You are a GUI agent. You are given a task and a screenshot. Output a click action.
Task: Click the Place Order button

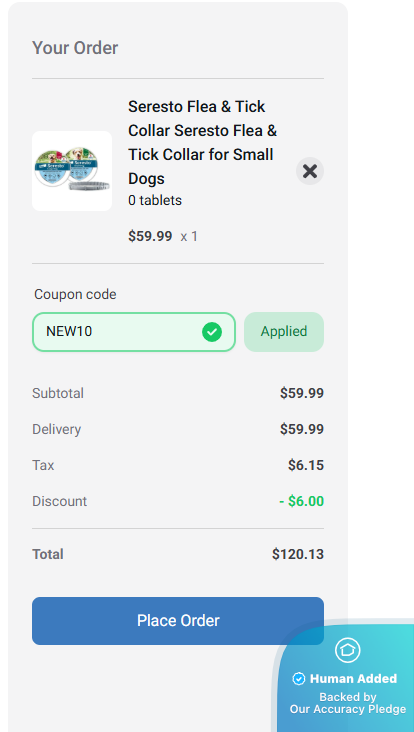(x=178, y=621)
